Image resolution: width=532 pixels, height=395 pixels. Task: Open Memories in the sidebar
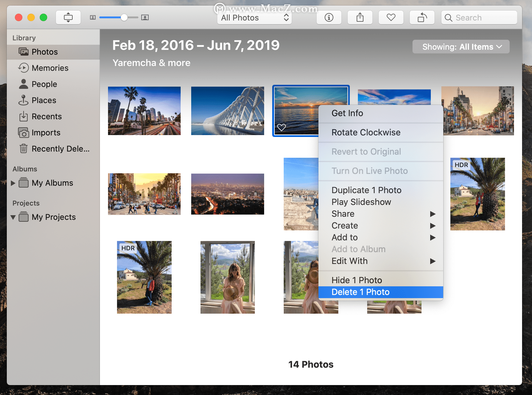(x=53, y=68)
